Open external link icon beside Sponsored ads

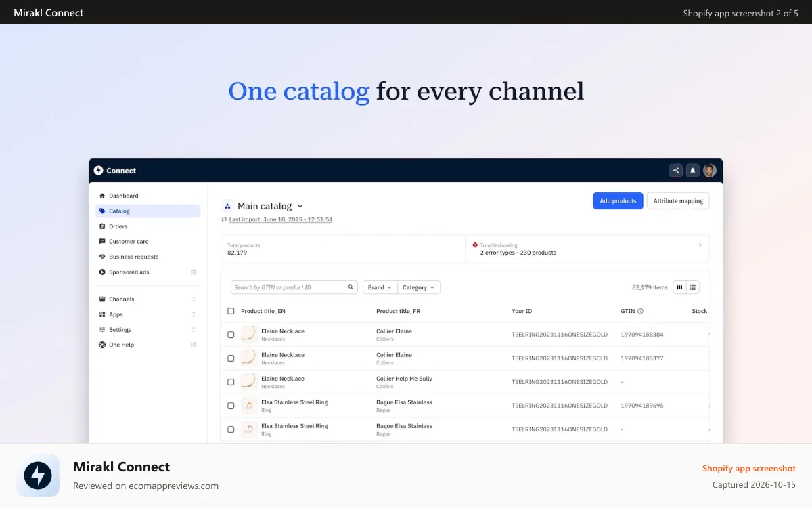(x=194, y=272)
